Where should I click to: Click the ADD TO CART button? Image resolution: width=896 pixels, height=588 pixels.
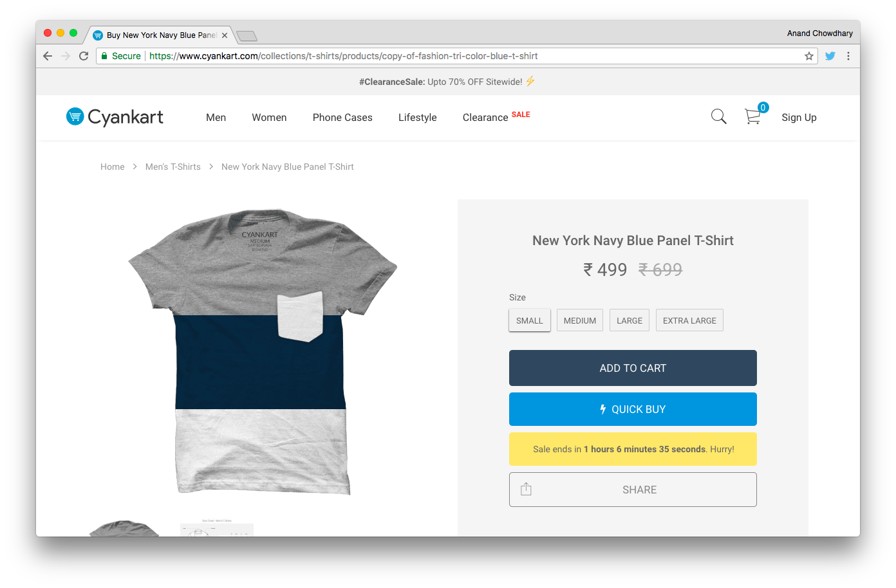[x=633, y=368]
